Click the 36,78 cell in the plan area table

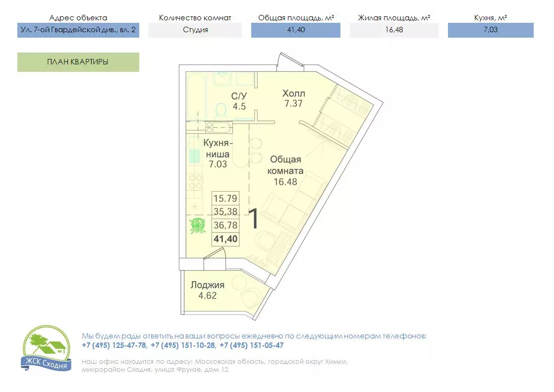click(225, 225)
